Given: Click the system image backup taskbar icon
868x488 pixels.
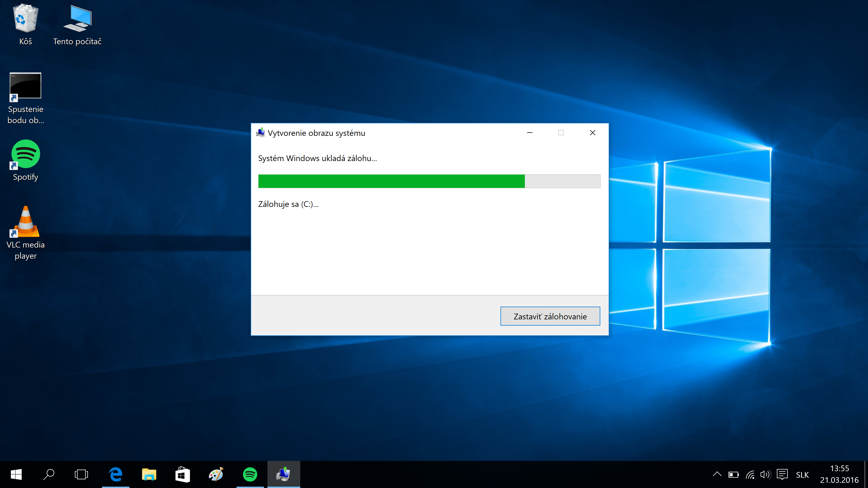Looking at the screenshot, I should coord(284,474).
